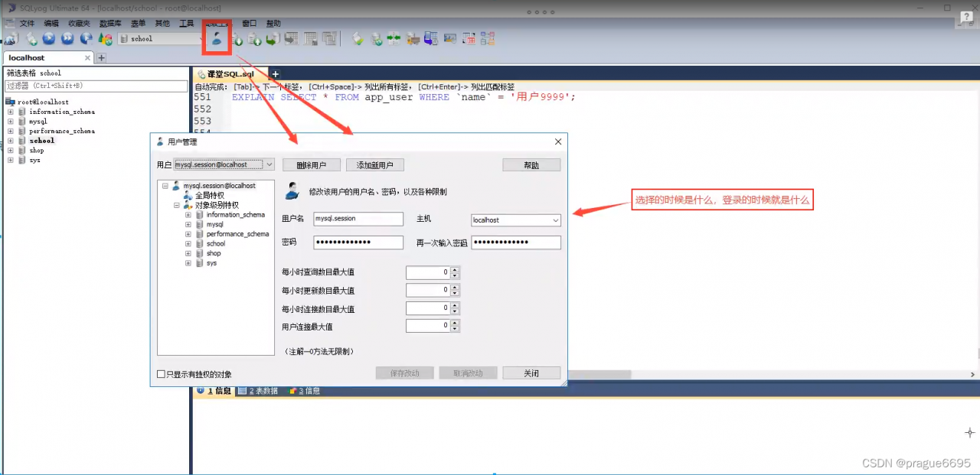The height and width of the screenshot is (475, 980).
Task: Expand sys database in left object browser
Action: pyautogui.click(x=11, y=160)
